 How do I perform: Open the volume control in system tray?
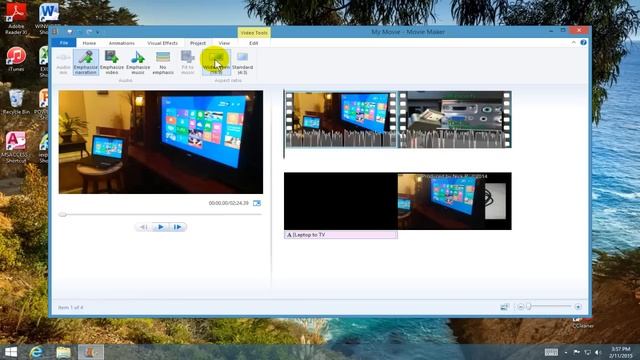click(598, 352)
